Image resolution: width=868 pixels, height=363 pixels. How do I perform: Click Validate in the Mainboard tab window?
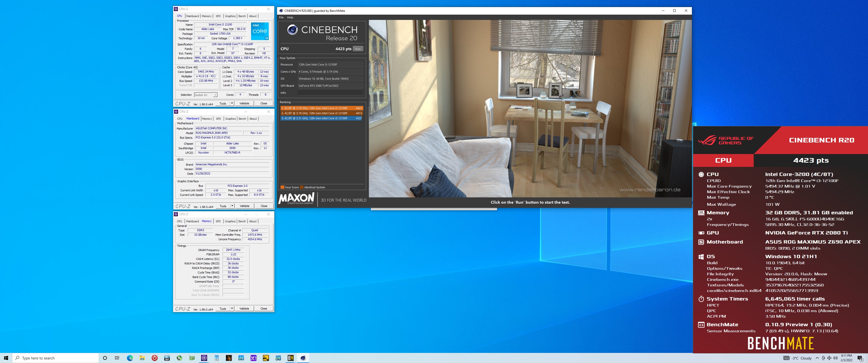pos(244,206)
